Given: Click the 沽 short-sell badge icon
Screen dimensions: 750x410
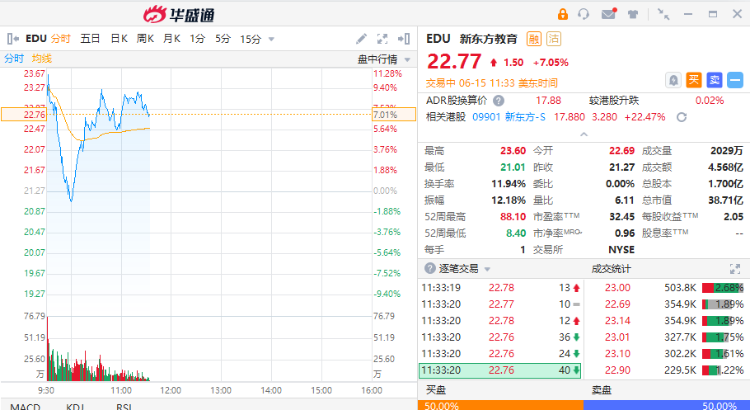Looking at the screenshot, I should point(554,39).
